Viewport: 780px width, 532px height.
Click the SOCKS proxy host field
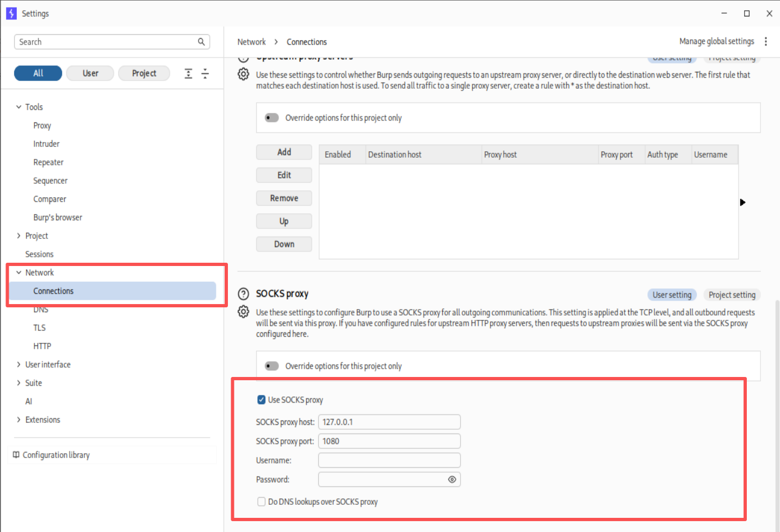click(x=389, y=422)
